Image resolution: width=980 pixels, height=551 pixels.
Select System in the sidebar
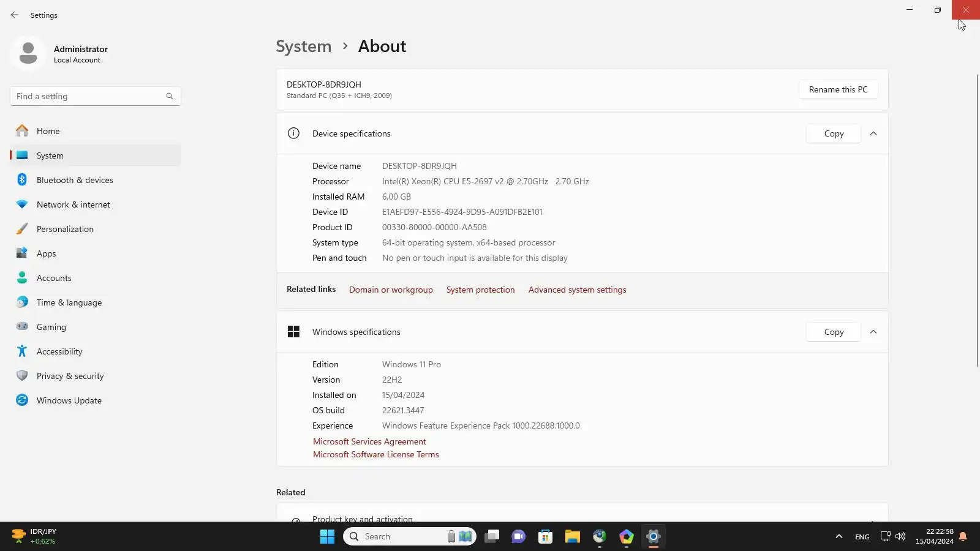(x=96, y=156)
